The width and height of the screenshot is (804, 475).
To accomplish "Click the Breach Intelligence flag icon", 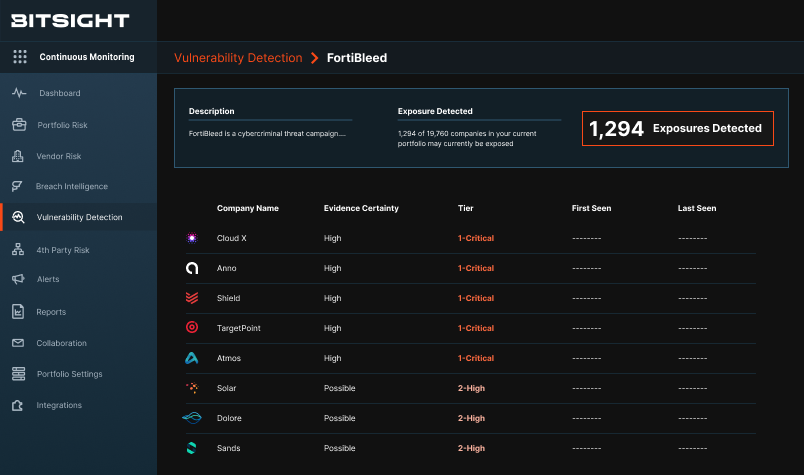I will [17, 186].
